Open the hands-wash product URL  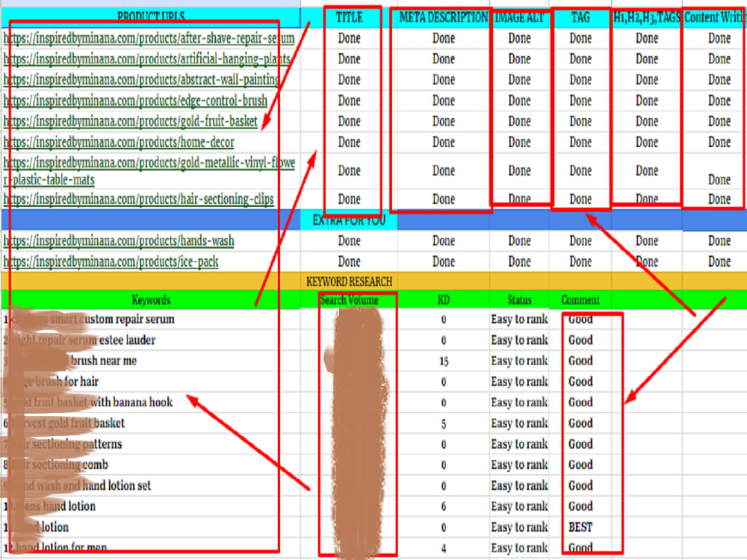tap(119, 241)
